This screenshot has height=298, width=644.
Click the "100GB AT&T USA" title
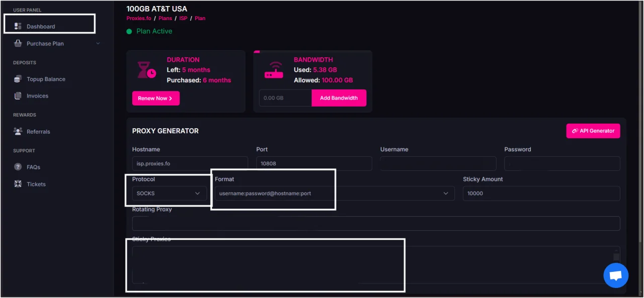[x=156, y=9]
